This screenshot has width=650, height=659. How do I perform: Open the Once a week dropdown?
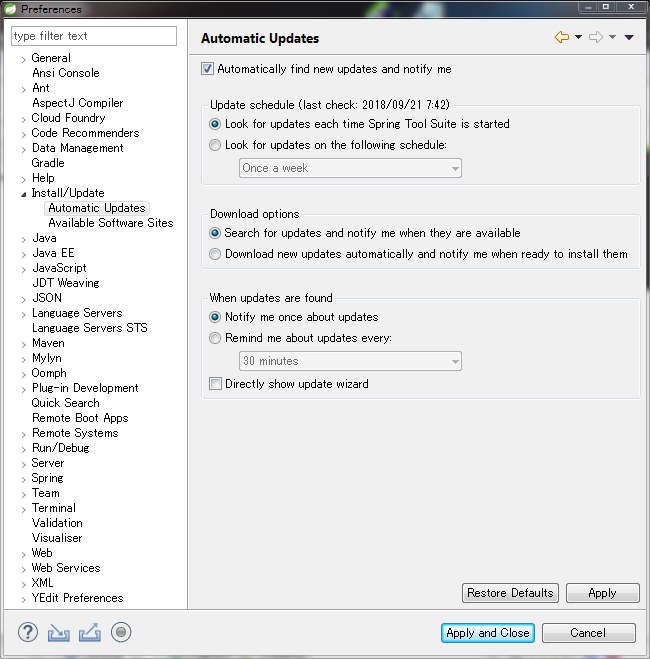pyautogui.click(x=350, y=168)
